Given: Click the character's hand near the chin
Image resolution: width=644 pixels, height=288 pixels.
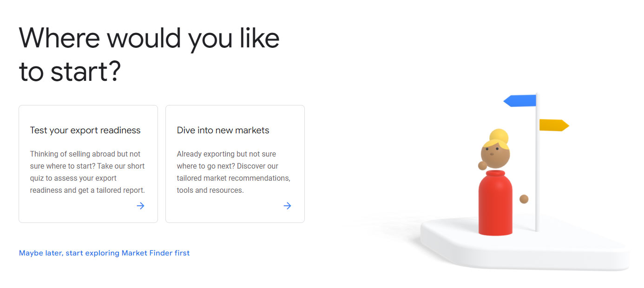Looking at the screenshot, I should click(x=483, y=165).
